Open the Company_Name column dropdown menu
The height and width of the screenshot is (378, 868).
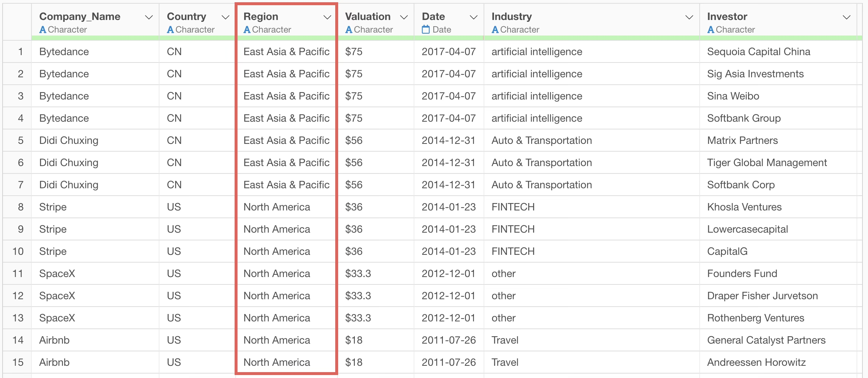coord(149,17)
